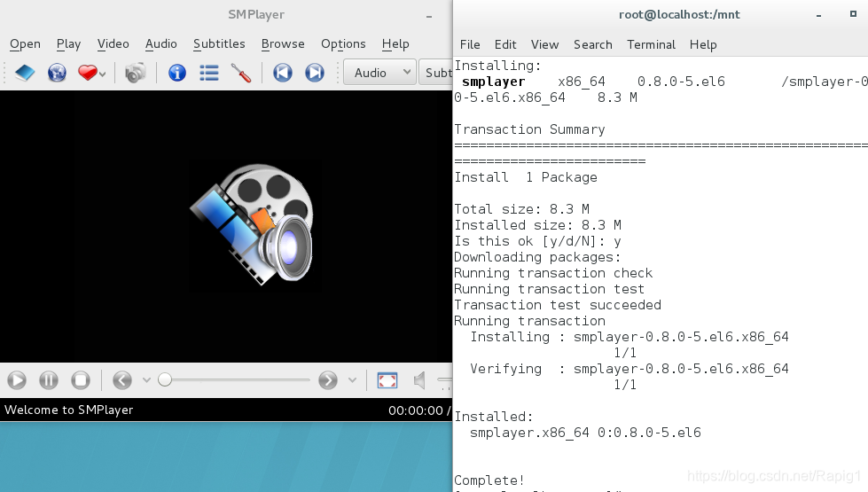This screenshot has width=868, height=492.
Task: Open the SMPlayer Browse menu
Action: coord(283,43)
